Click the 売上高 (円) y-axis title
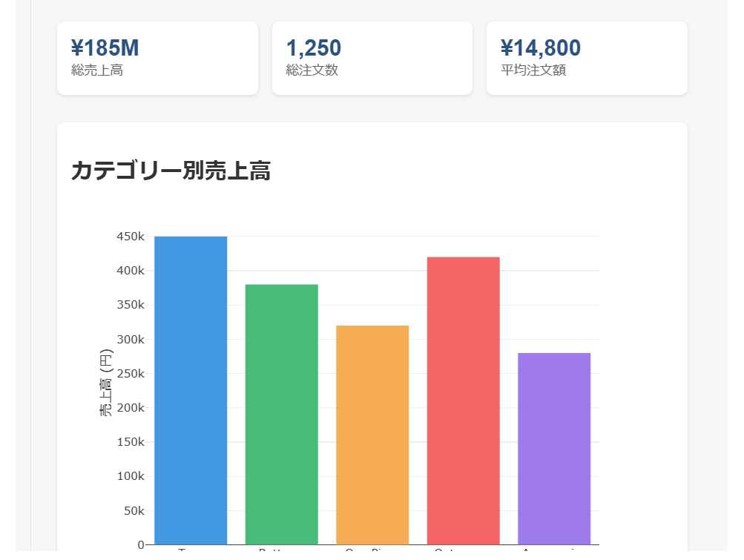This screenshot has width=744, height=560. click(x=107, y=382)
